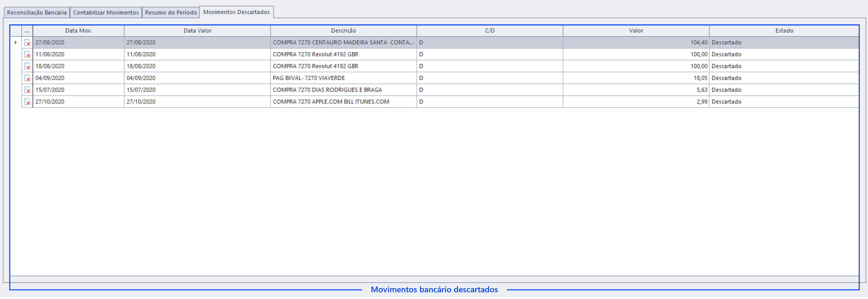The height and width of the screenshot is (299, 868).
Task: Sort by the Valor column header
Action: point(636,31)
